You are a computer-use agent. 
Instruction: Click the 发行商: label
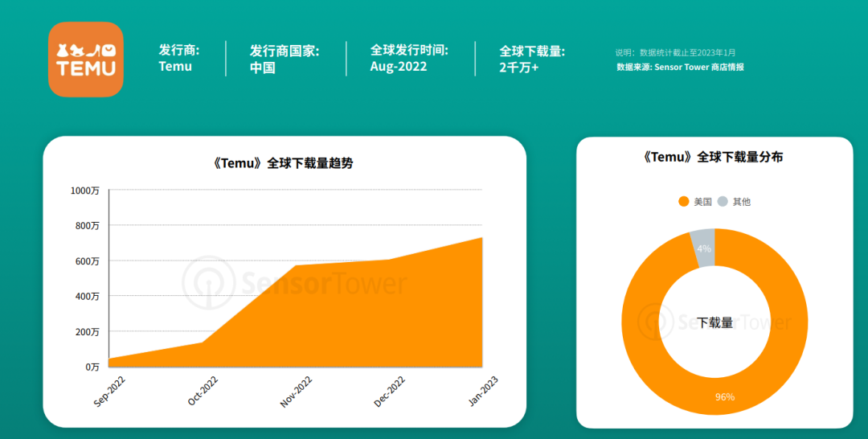click(x=178, y=51)
